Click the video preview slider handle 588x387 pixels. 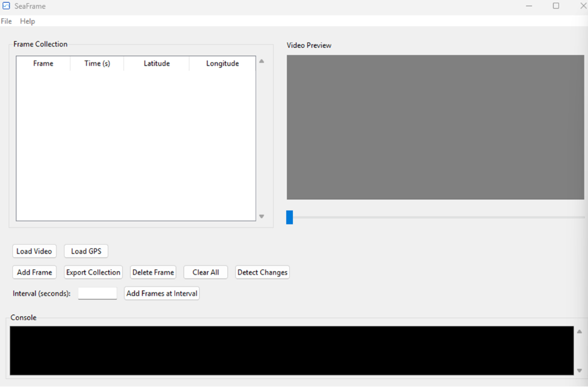[290, 217]
